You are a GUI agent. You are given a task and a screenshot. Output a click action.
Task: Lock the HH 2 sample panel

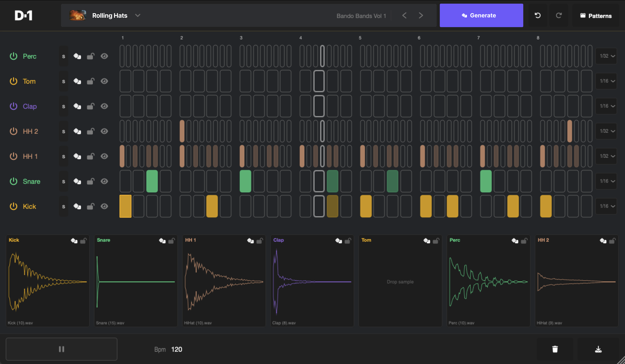612,241
